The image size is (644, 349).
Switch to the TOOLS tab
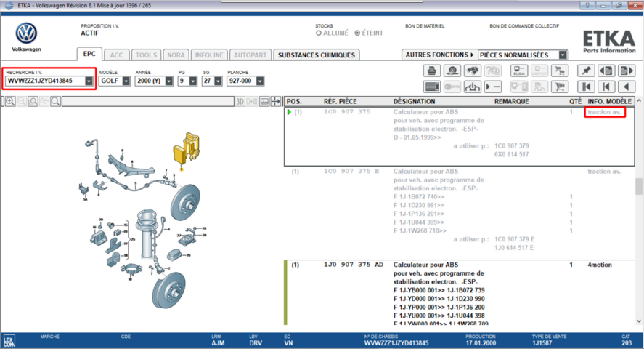(x=146, y=55)
